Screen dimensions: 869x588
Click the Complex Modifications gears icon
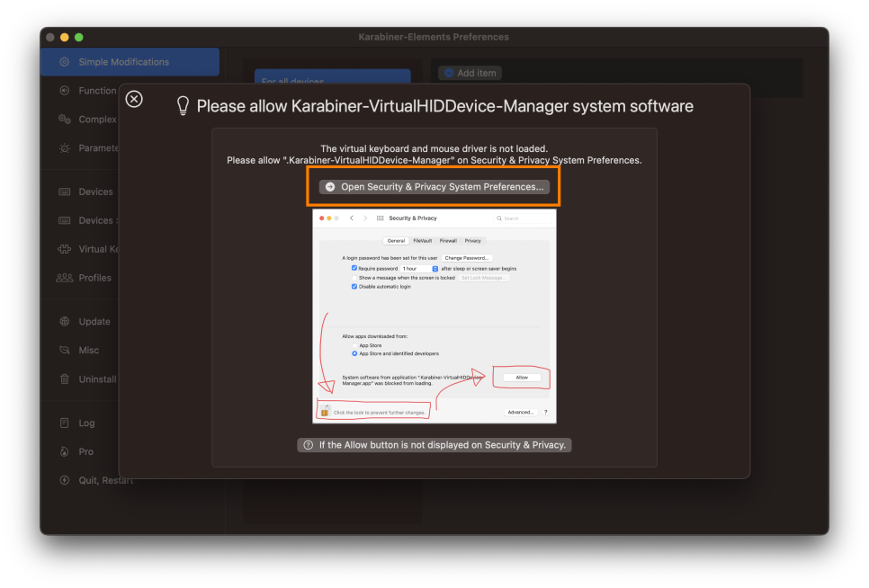(64, 120)
